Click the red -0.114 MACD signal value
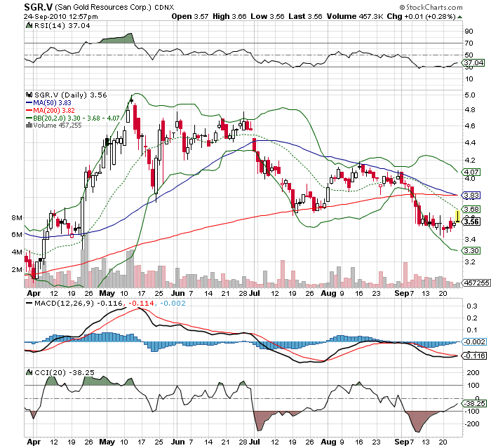The width and height of the screenshot is (491, 448). click(x=142, y=303)
